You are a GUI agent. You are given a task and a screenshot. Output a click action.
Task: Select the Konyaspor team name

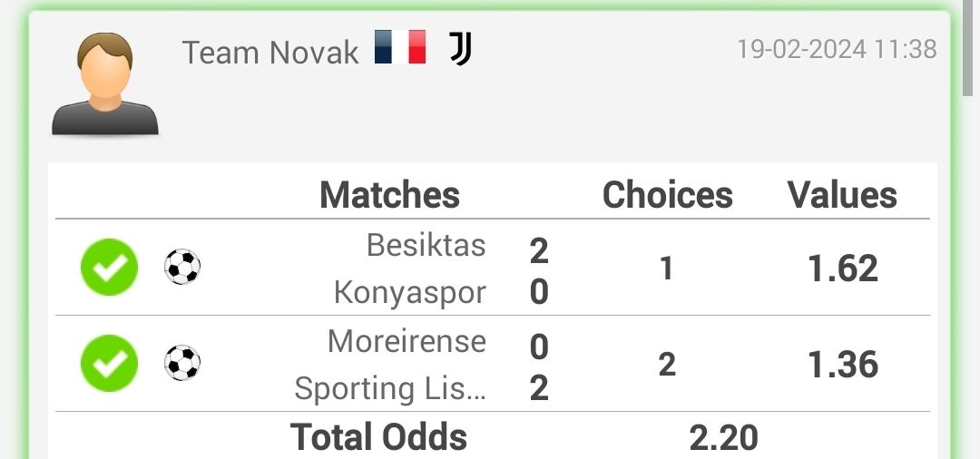point(410,292)
